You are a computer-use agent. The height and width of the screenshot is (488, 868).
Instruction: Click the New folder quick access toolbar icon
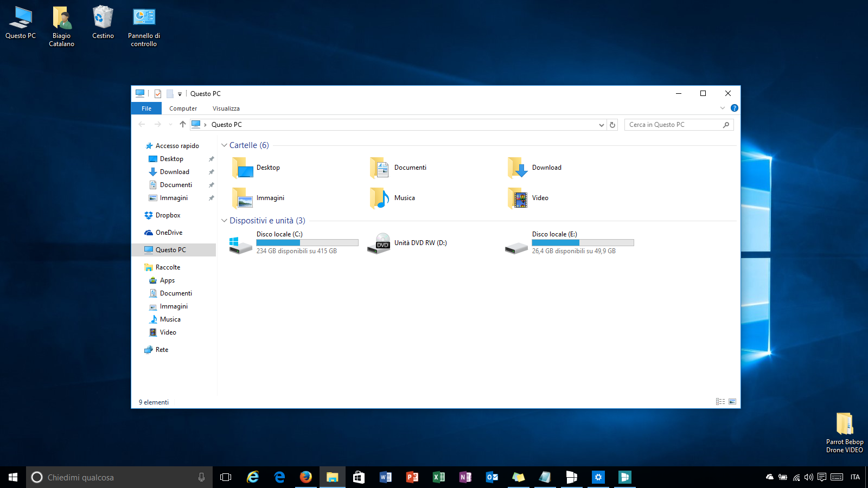pyautogui.click(x=170, y=94)
